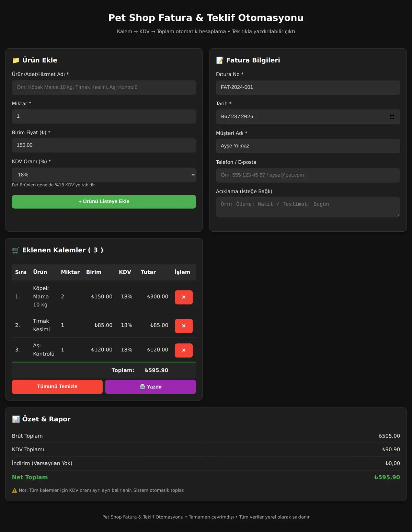Select the ₺300.00 amount cell
Viewport: 412px width, 532px height.
[158, 297]
